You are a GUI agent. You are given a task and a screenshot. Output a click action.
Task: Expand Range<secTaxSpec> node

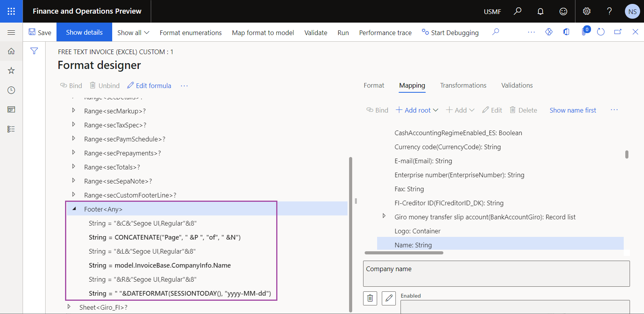[x=74, y=125]
